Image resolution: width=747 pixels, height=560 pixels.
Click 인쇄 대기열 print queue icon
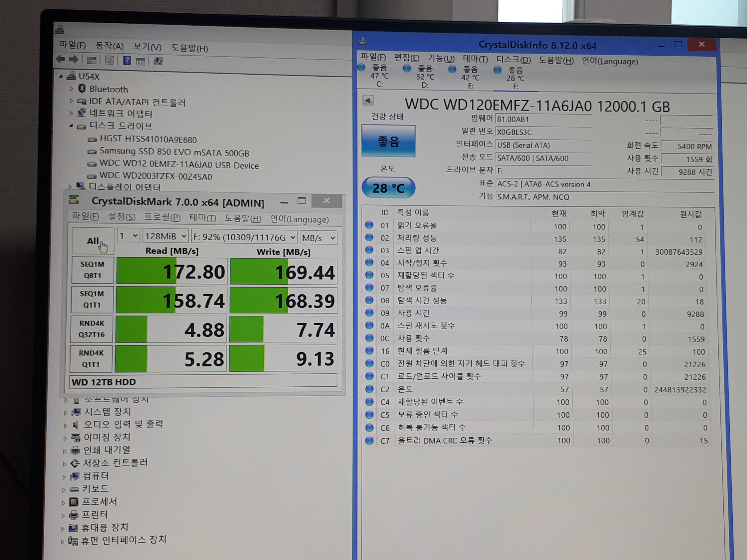(x=75, y=450)
